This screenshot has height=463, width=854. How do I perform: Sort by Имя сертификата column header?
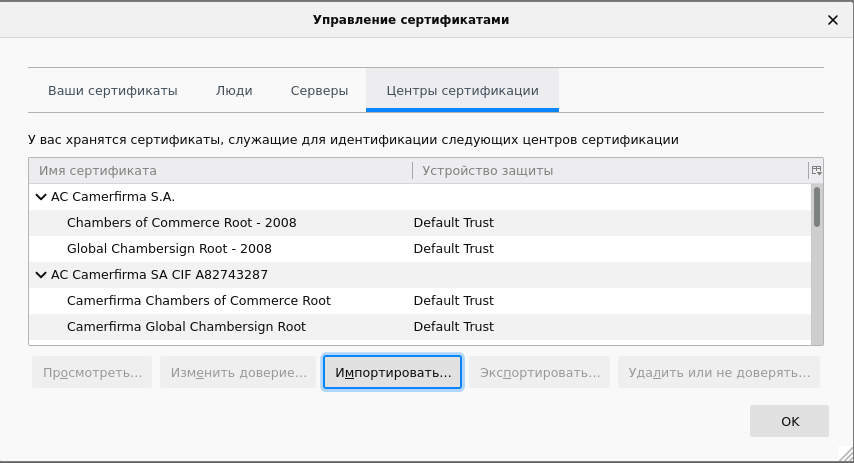coord(220,171)
